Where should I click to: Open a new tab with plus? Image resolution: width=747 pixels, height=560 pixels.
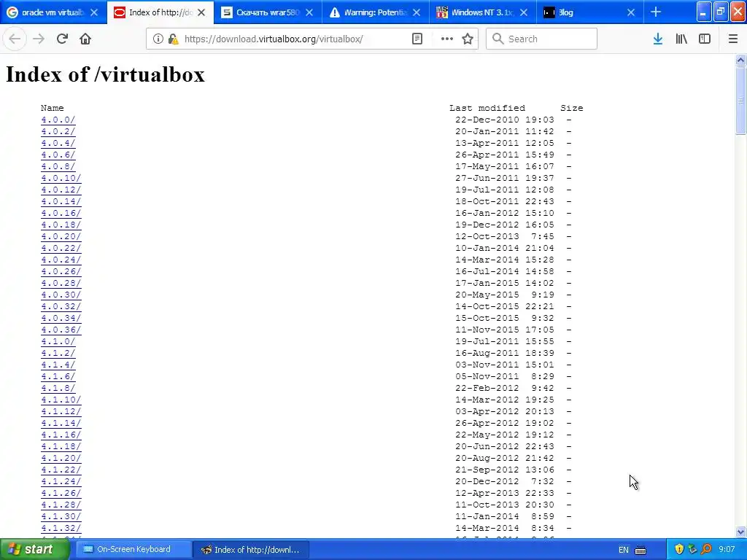pos(656,12)
